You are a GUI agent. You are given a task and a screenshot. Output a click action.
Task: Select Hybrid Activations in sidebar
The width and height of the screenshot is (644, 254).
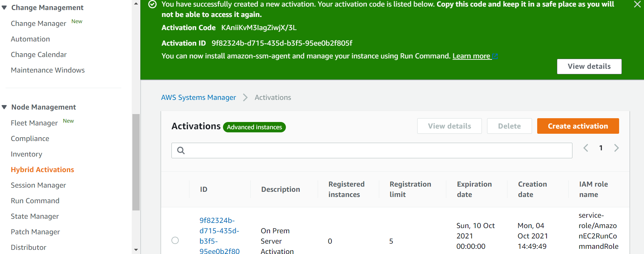point(43,170)
